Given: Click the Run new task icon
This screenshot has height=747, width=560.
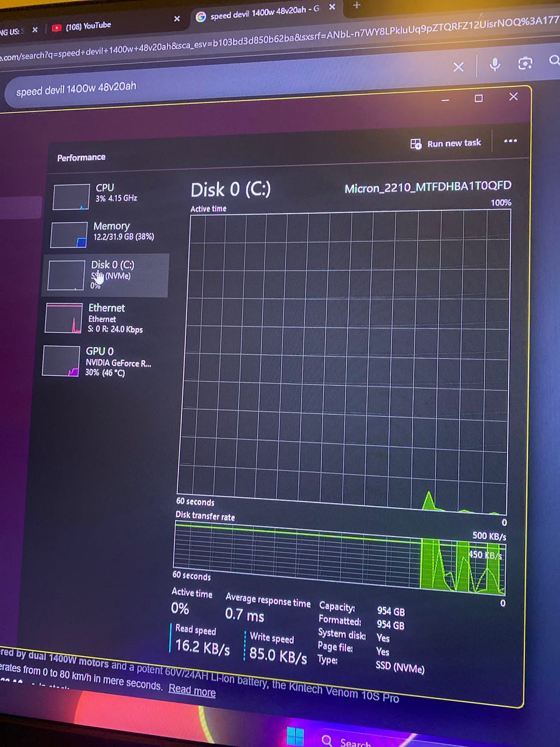Looking at the screenshot, I should (416, 144).
